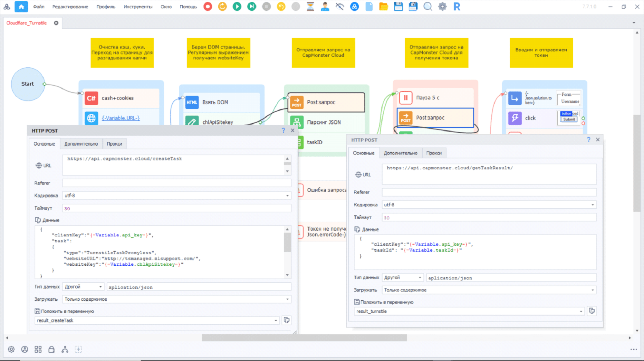This screenshot has width=644, height=361.
Task: Click the grey Stop execution icon
Action: tap(266, 6)
